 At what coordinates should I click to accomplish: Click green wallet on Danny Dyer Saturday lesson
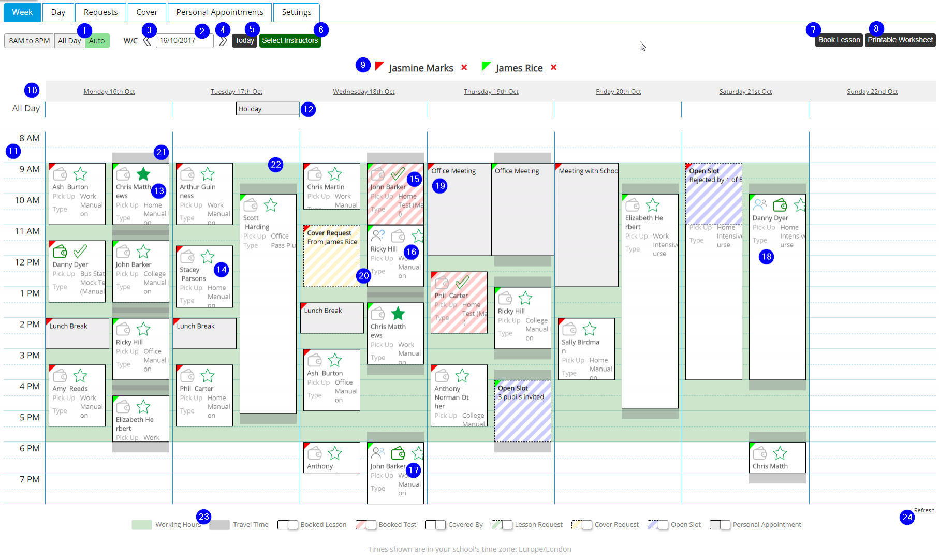[x=780, y=205]
